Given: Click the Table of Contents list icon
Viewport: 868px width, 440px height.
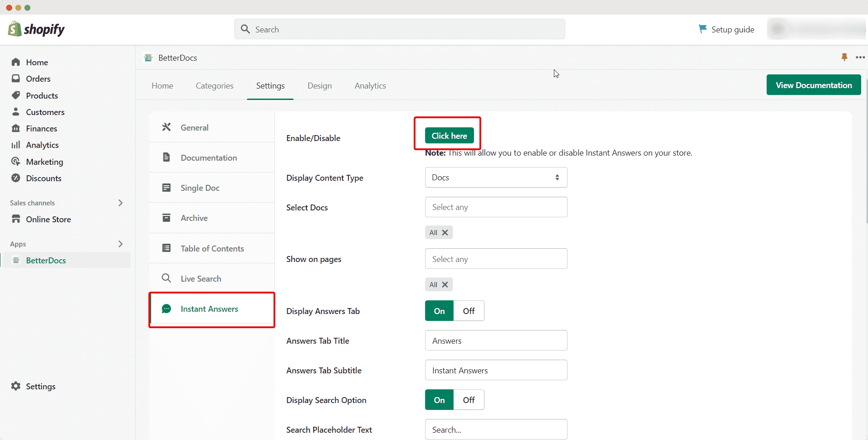Looking at the screenshot, I should click(x=167, y=248).
